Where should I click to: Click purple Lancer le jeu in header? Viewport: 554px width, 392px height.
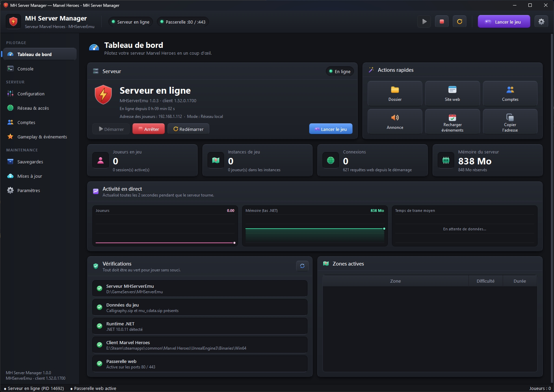click(x=504, y=22)
